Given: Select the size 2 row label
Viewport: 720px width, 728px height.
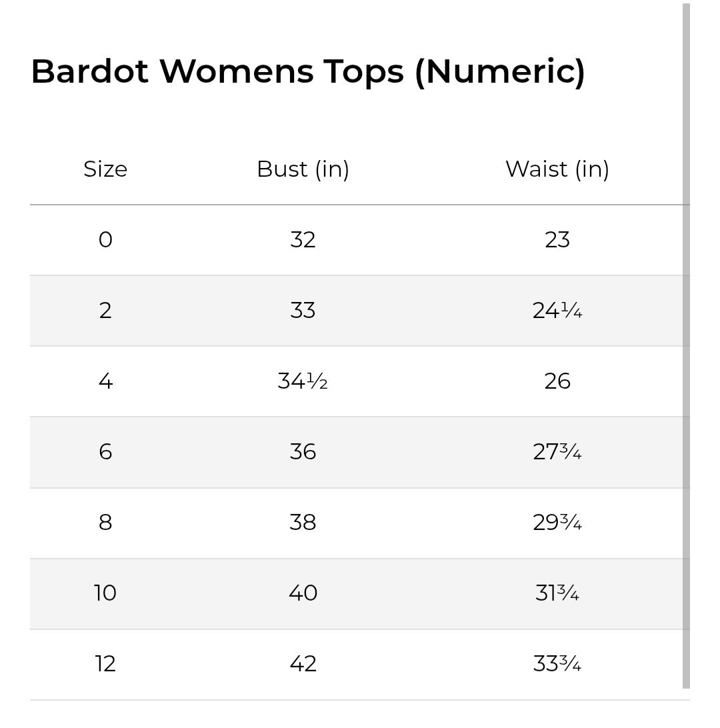Looking at the screenshot, I should tap(105, 311).
